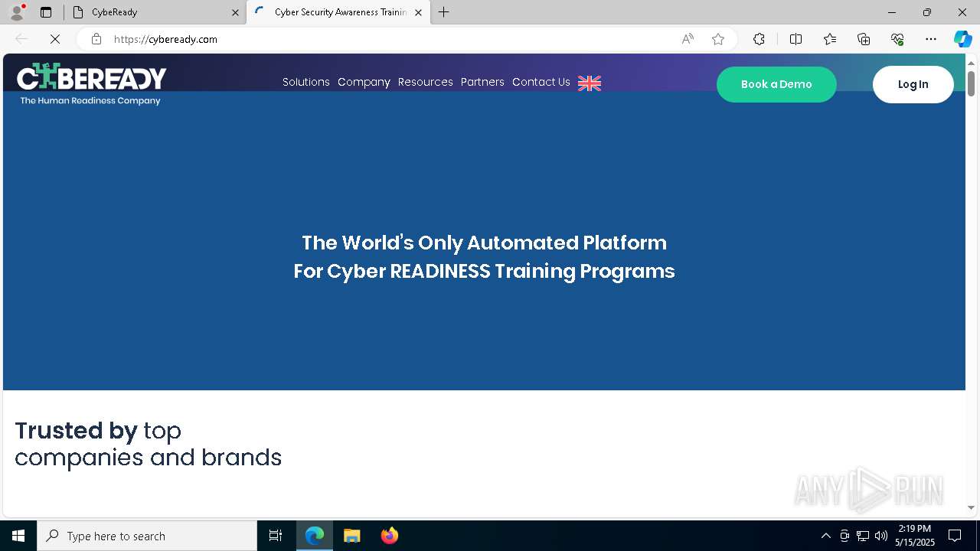
Task: Show hidden system tray icons
Action: coord(825,536)
